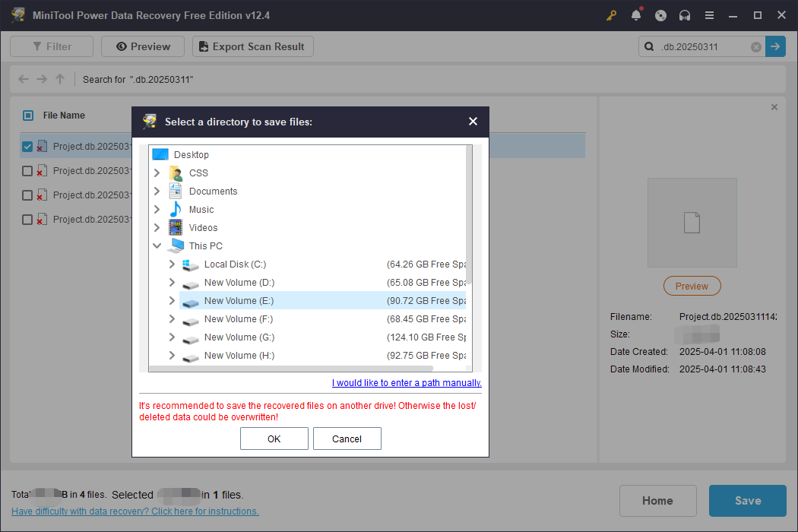Expand New Volume (E:) node

pos(172,301)
